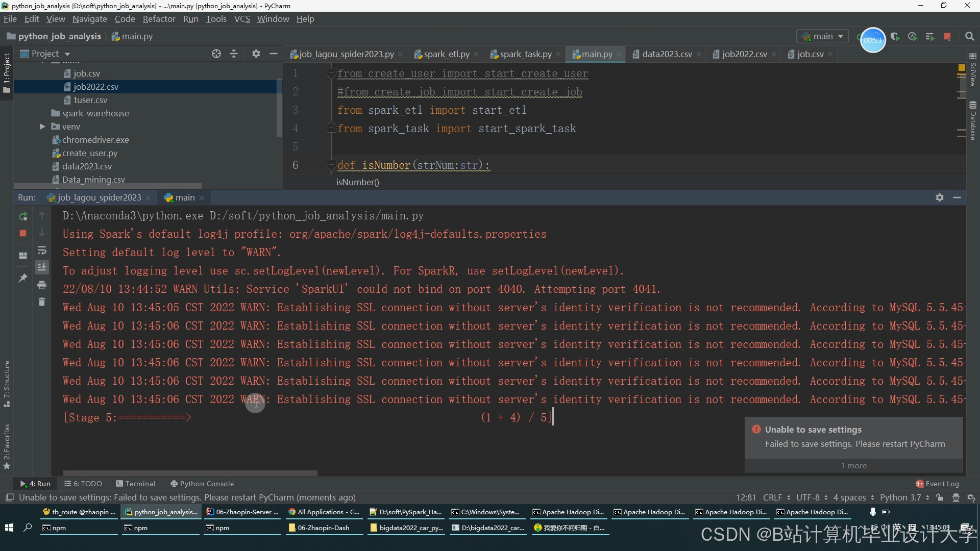Click the horizontal scrollbar under the console output
The image size is (980, 551).
click(190, 473)
